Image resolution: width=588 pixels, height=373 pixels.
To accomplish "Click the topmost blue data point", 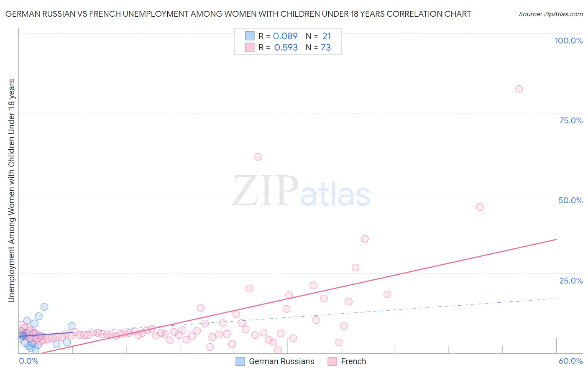I will [44, 307].
